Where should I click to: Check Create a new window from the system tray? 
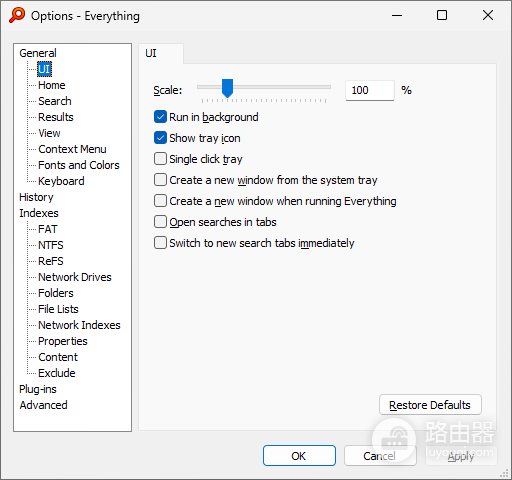tap(160, 180)
